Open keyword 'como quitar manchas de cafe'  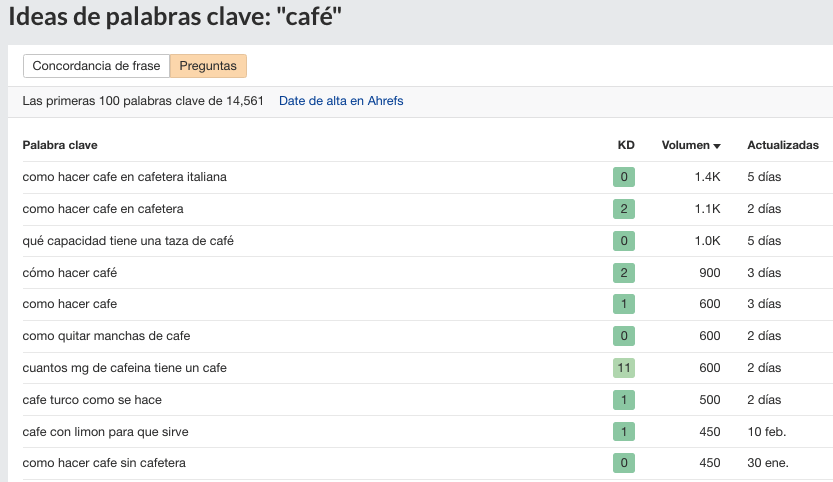click(x=106, y=336)
